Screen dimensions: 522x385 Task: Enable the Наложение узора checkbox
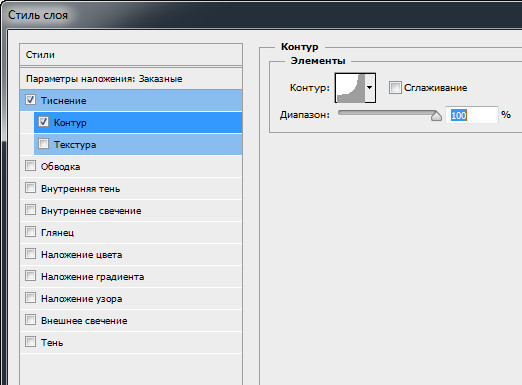coord(30,298)
